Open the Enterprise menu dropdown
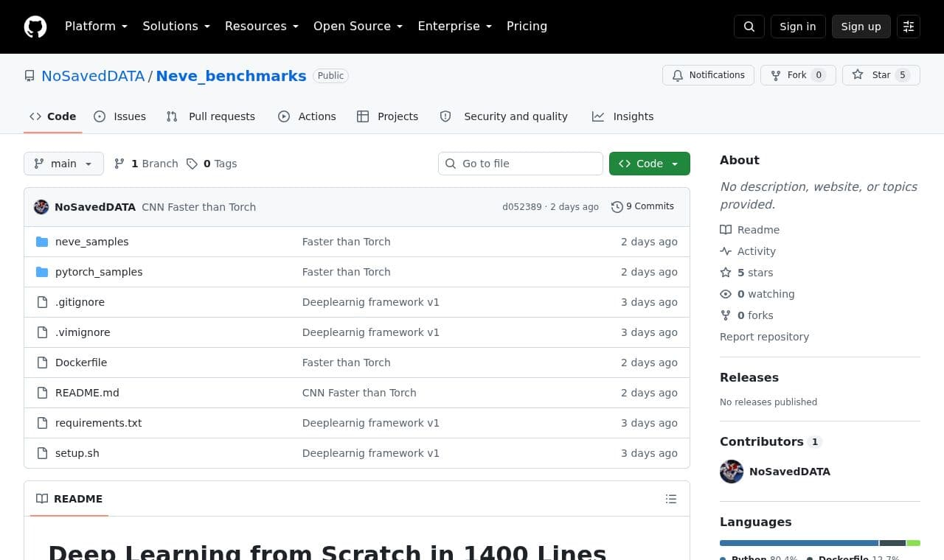The image size is (944, 560). pyautogui.click(x=455, y=26)
